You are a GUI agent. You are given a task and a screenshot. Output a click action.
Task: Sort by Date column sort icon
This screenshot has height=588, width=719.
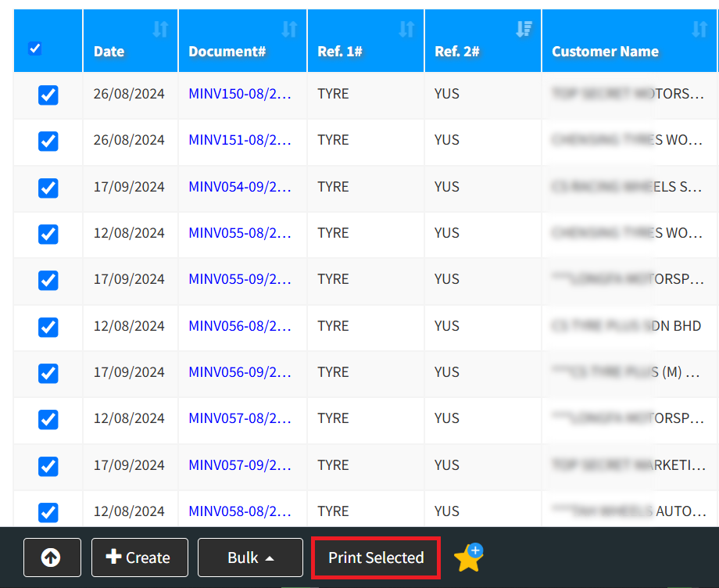[x=160, y=30]
